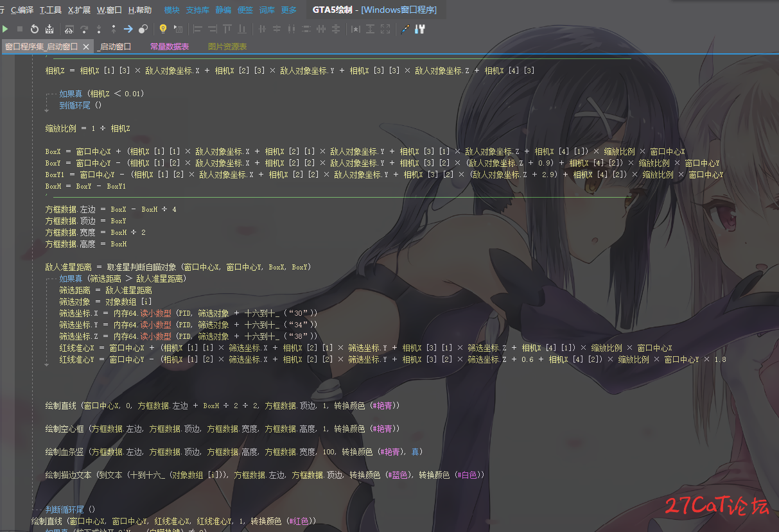Click the grey stop square icon
The width and height of the screenshot is (779, 532).
[20, 29]
